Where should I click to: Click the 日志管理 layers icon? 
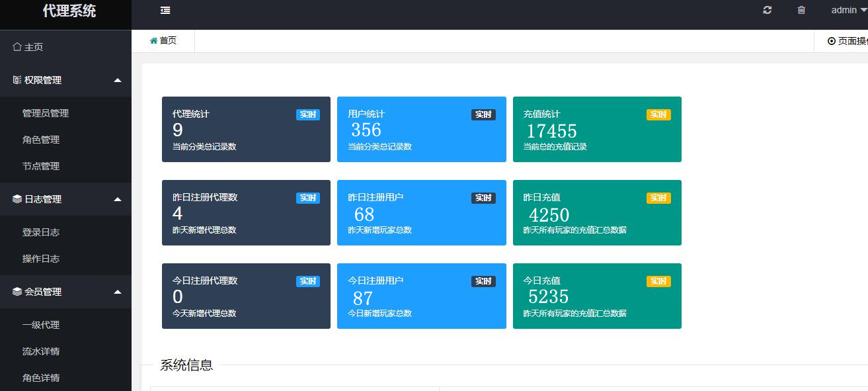(x=17, y=199)
